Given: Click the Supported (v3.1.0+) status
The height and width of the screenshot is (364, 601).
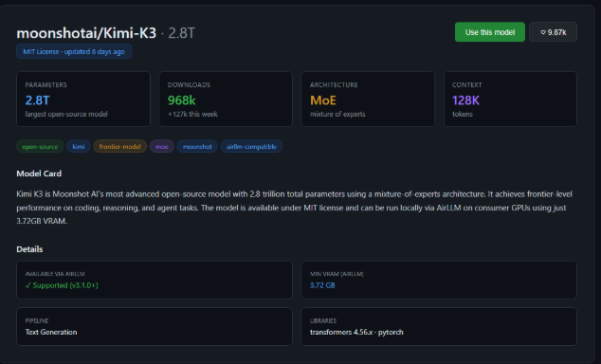Looking at the screenshot, I should click(62, 285).
